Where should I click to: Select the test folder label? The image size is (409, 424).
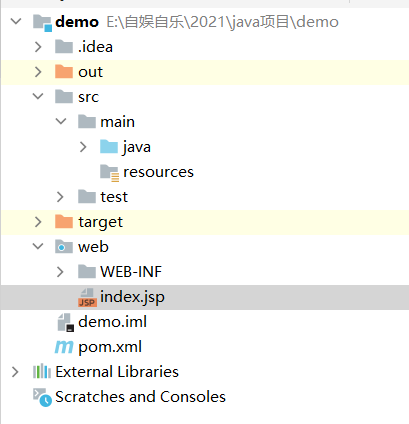pos(114,197)
